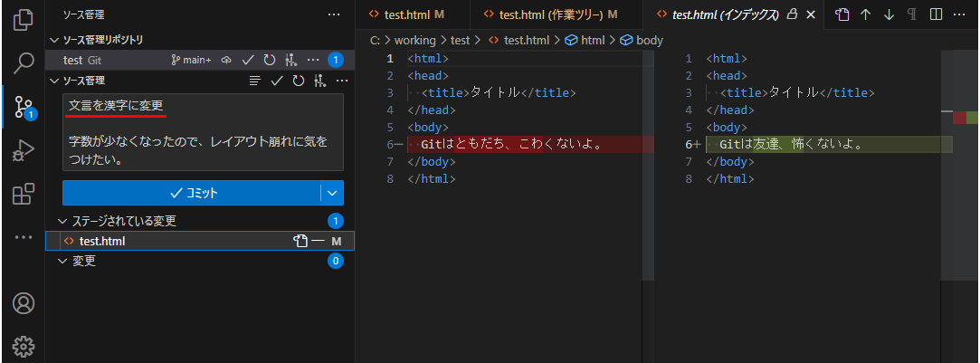Toggle inline/split diff view icon
The image size is (980, 363).
[x=936, y=14]
